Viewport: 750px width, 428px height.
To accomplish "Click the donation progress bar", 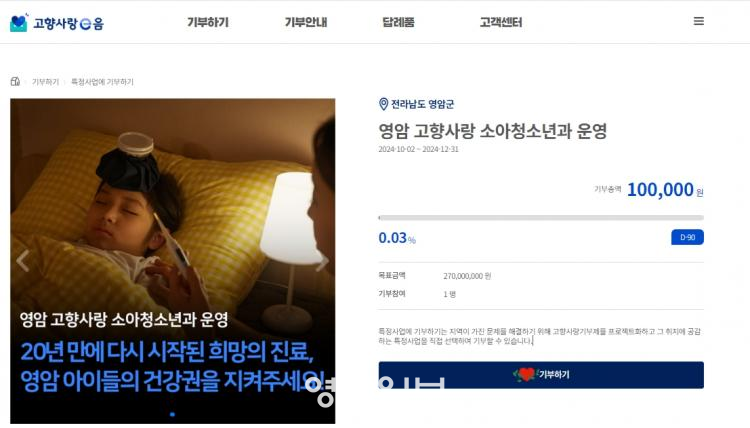I will pos(541,218).
